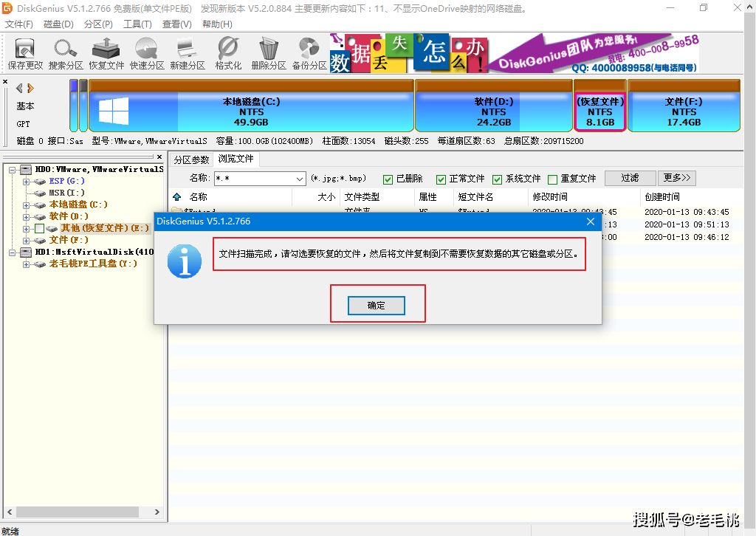Viewport: 756px width, 536px height.
Task: Select the 本地磁盘(C:) partition block in disk map
Action: pos(251,106)
